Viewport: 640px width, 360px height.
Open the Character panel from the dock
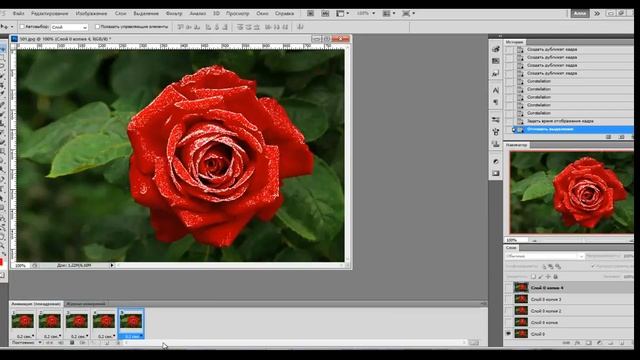click(x=496, y=90)
